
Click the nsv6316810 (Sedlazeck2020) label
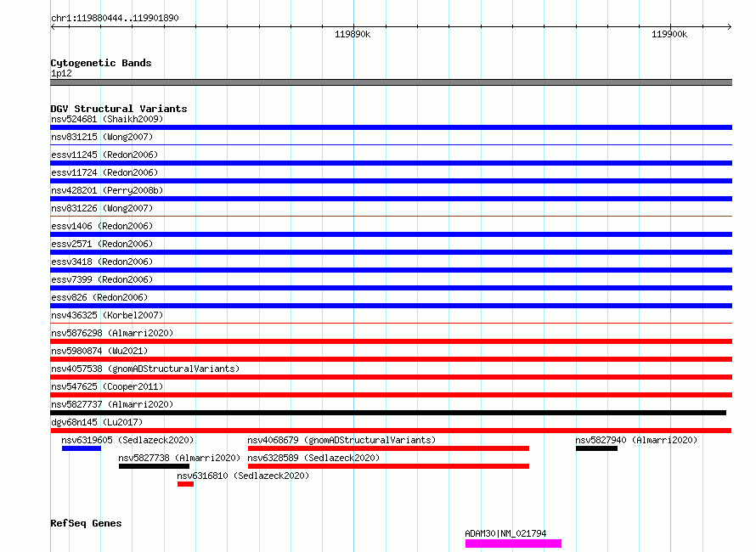pos(243,476)
